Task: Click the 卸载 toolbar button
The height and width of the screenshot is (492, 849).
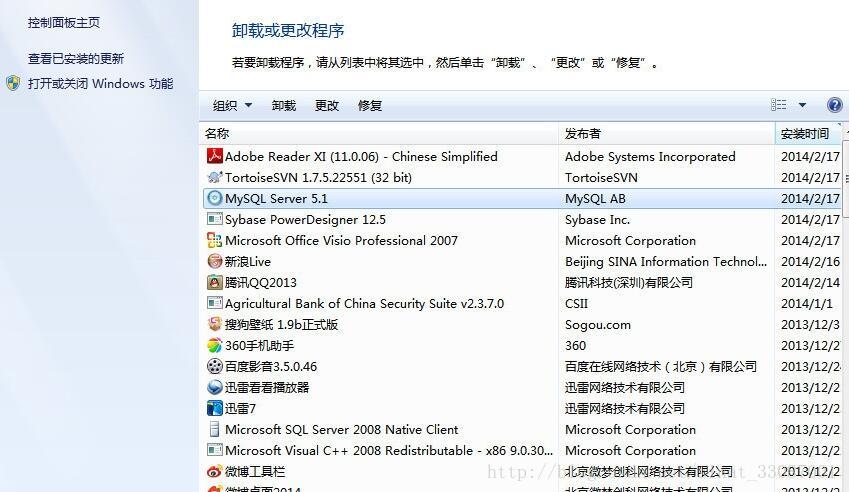Action: click(284, 105)
